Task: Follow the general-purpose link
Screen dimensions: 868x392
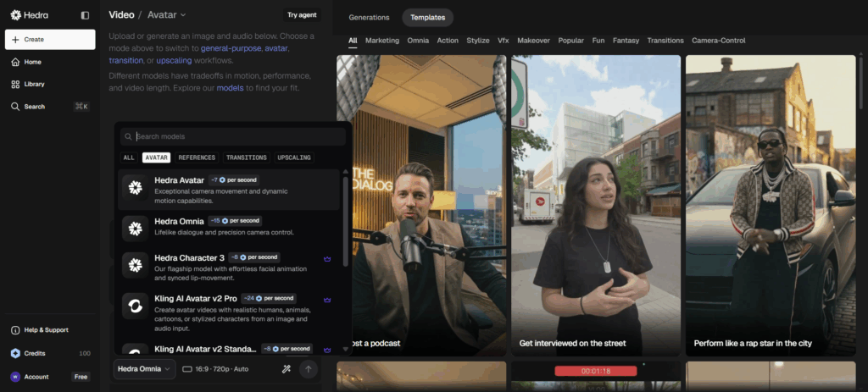Action: click(x=231, y=48)
